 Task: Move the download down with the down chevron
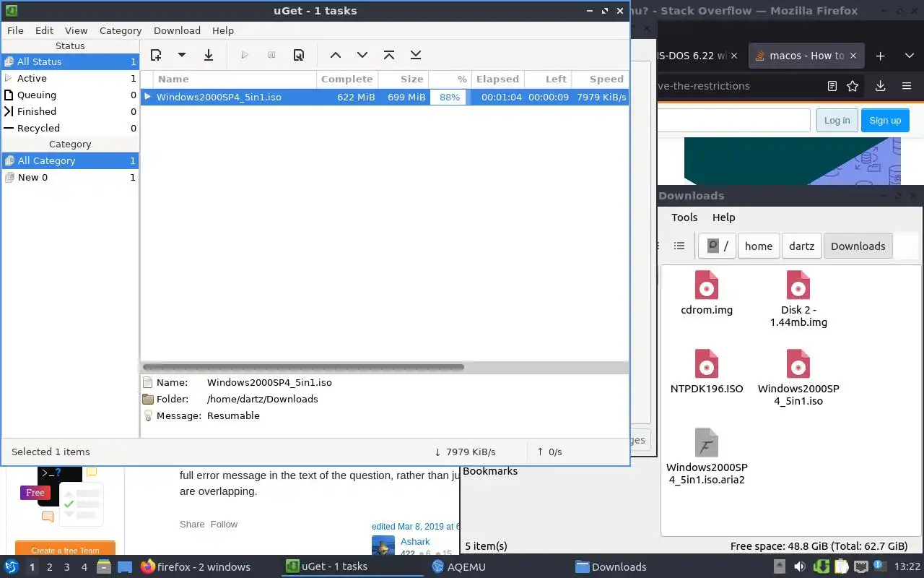tap(362, 55)
